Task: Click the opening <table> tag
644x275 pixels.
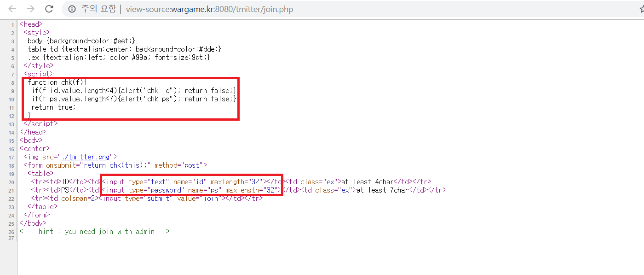Action: pos(40,173)
